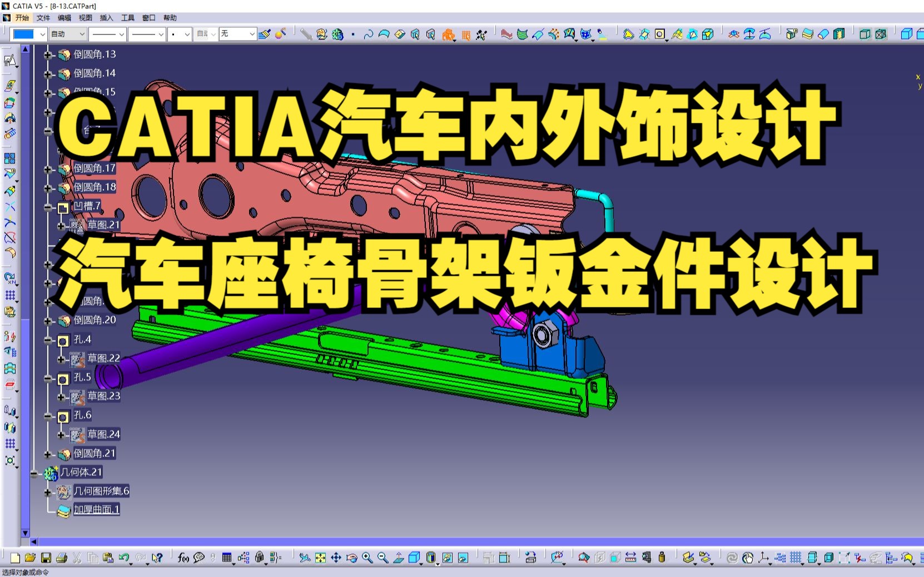The height and width of the screenshot is (577, 924).
Task: Click the Normal View icon
Action: point(399,558)
